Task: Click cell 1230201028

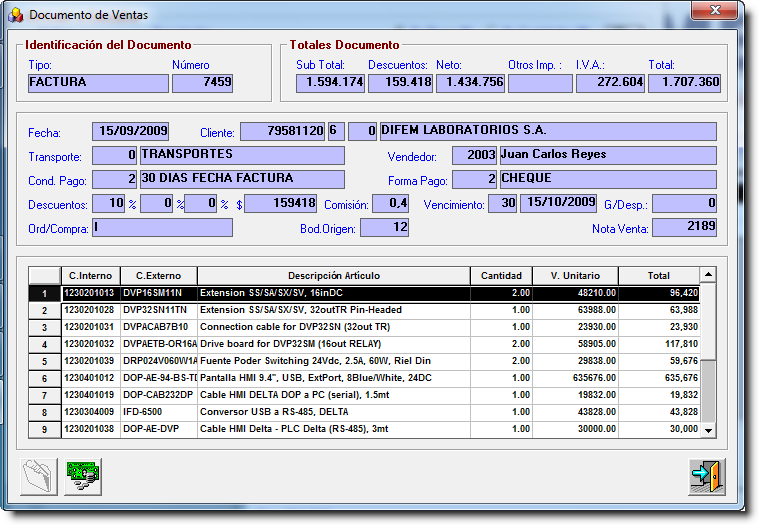Action: tap(91, 310)
